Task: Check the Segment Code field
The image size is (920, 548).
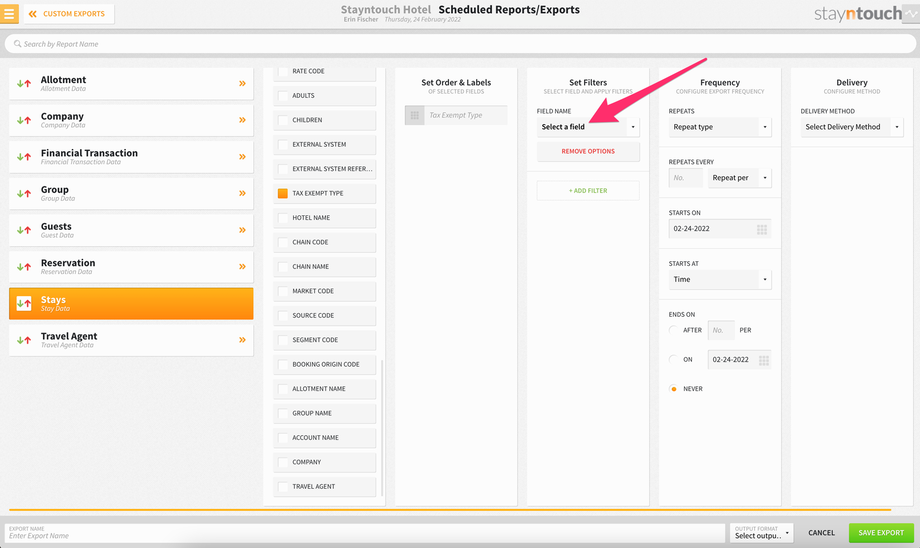Action: click(283, 340)
